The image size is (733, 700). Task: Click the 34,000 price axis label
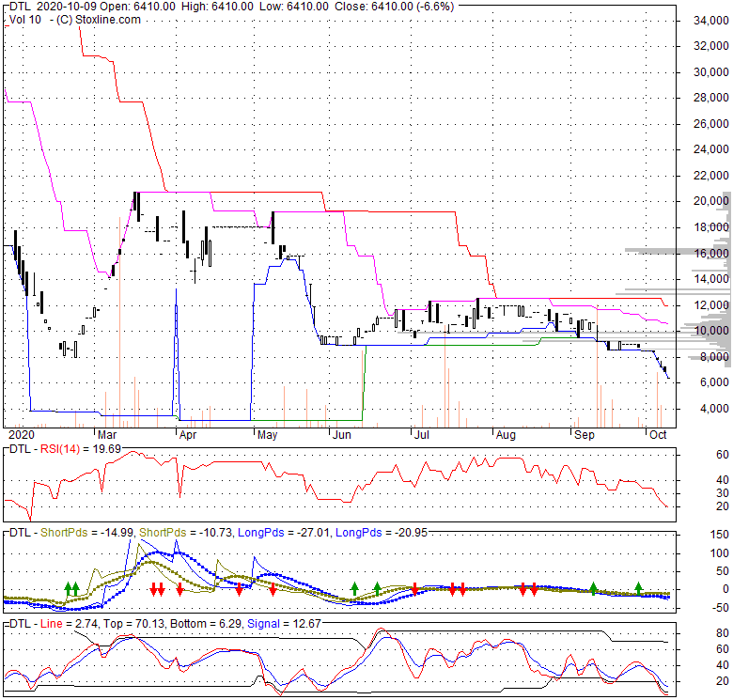[x=711, y=21]
